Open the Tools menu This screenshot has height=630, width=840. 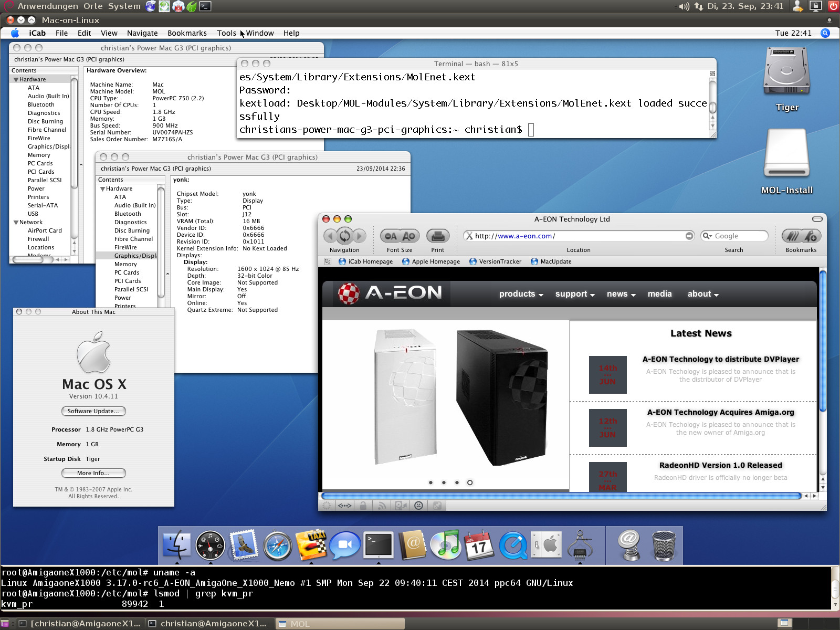coord(226,33)
